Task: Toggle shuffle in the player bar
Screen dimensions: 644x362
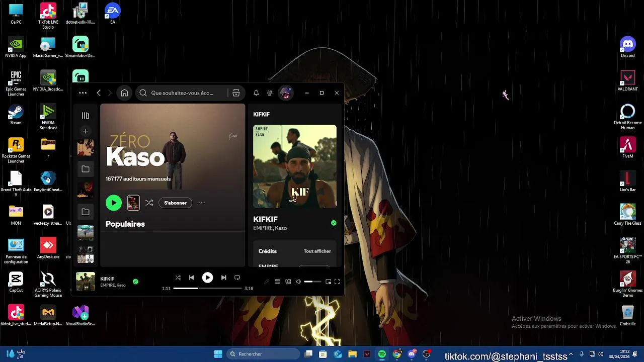Action: coord(178,278)
